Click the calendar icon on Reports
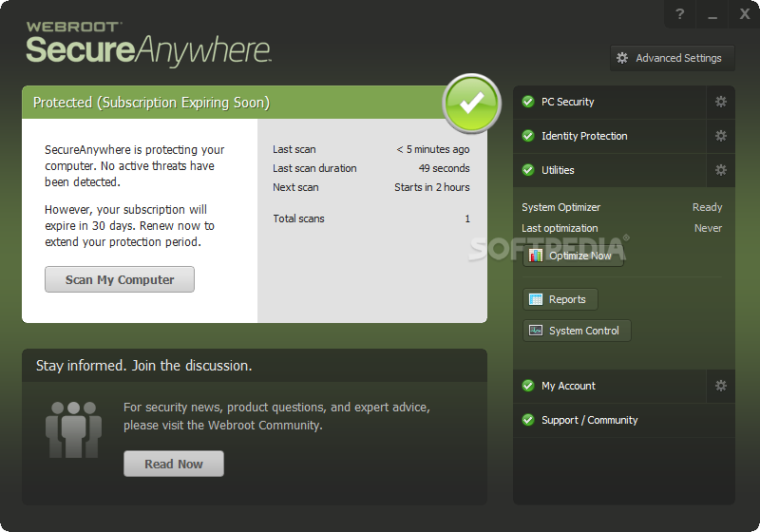 (536, 299)
